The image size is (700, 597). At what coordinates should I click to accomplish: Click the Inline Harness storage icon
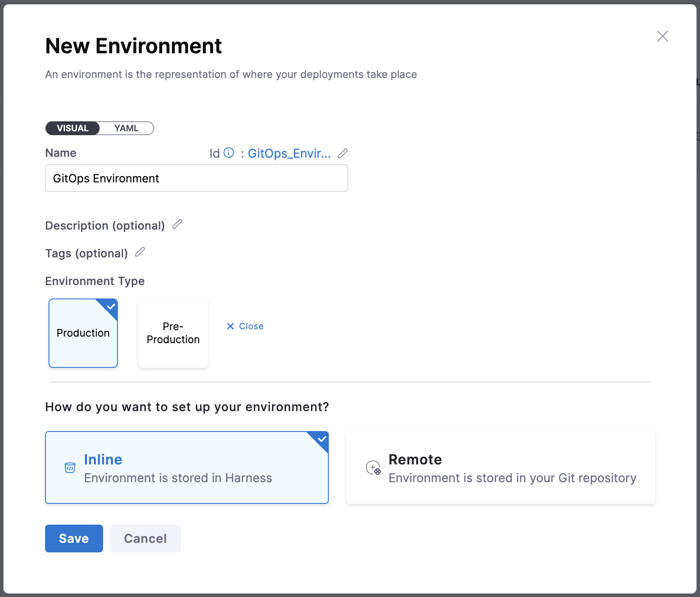tap(70, 468)
